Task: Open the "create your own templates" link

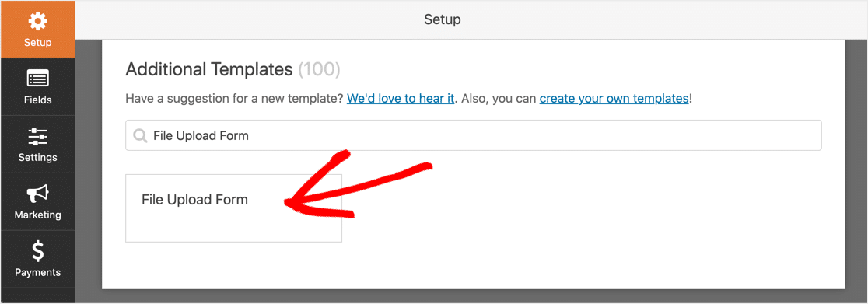Action: [614, 99]
